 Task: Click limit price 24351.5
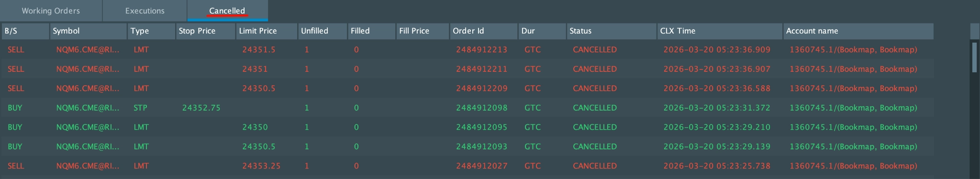258,50
